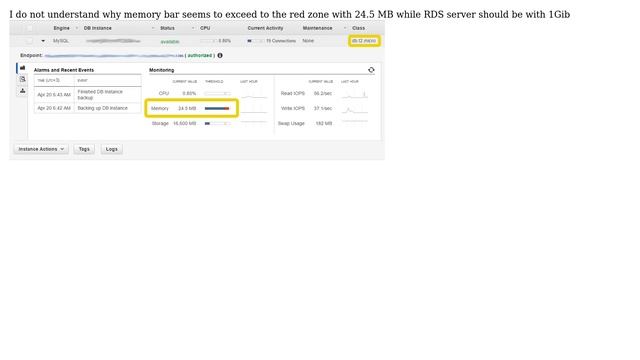The width and height of the screenshot is (640, 360).
Task: Click 'Alarms and Recent Events' heading
Action: (64, 70)
